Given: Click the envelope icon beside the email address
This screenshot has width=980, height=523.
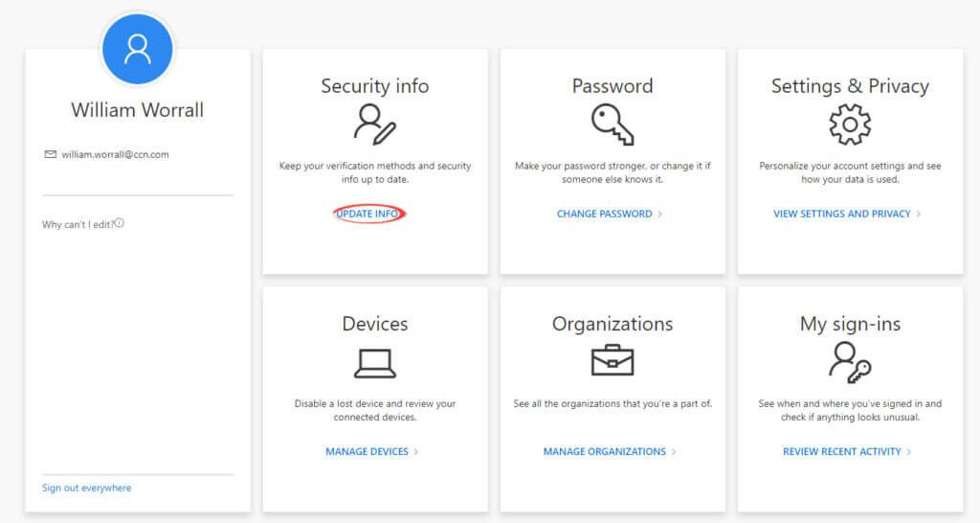Looking at the screenshot, I should point(51,154).
